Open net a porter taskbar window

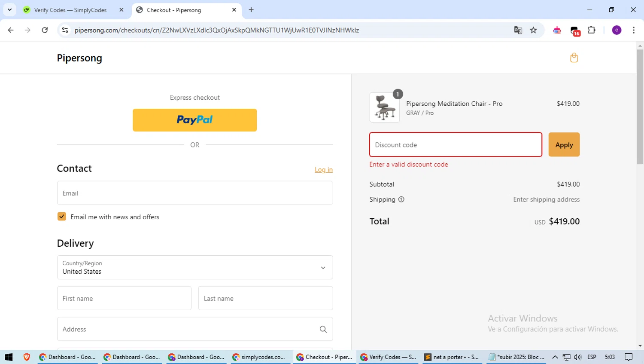coord(453,357)
